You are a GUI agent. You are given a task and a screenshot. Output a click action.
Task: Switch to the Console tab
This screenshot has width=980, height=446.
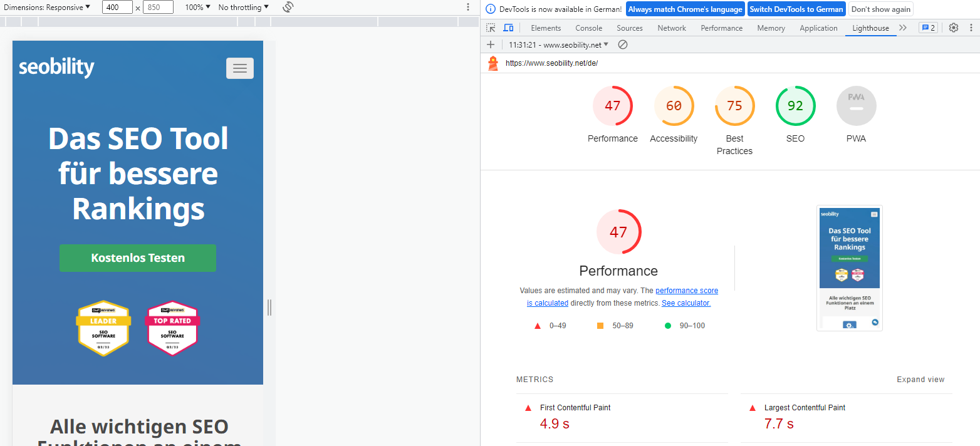tap(589, 28)
